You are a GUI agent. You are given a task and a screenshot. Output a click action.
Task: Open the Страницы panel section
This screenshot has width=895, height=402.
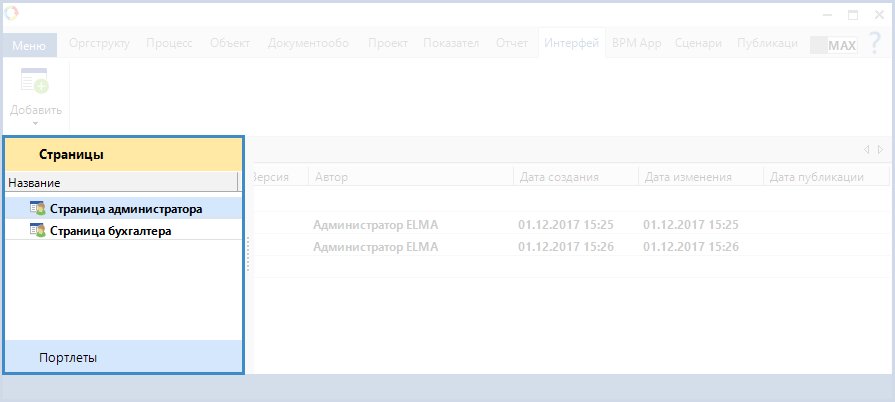tap(124, 154)
